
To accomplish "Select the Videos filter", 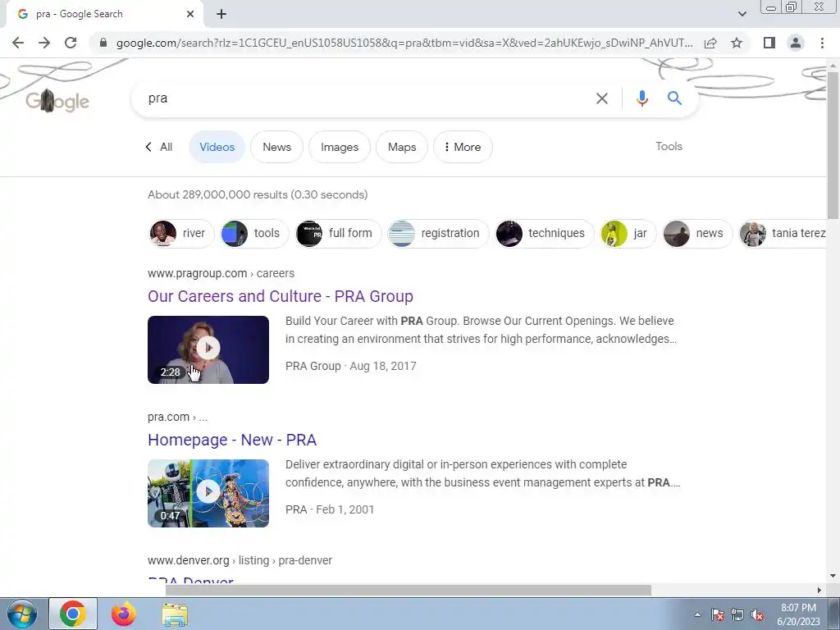I will coord(217,147).
